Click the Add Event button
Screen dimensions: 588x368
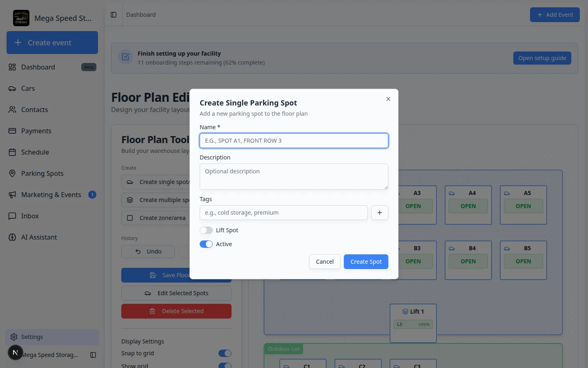pos(555,15)
